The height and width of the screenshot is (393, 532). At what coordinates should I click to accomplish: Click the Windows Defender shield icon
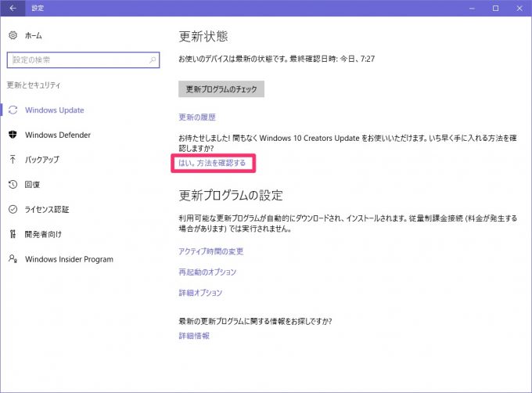(x=13, y=135)
